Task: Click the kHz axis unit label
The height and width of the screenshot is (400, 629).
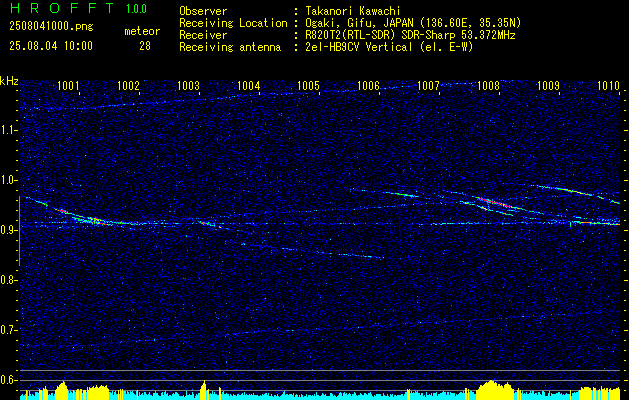Action: coord(9,81)
